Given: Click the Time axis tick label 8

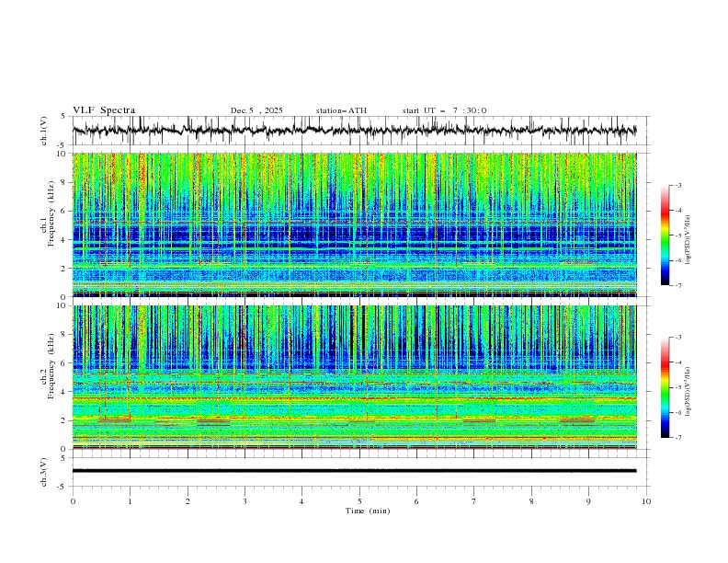Looking at the screenshot, I should tap(531, 501).
